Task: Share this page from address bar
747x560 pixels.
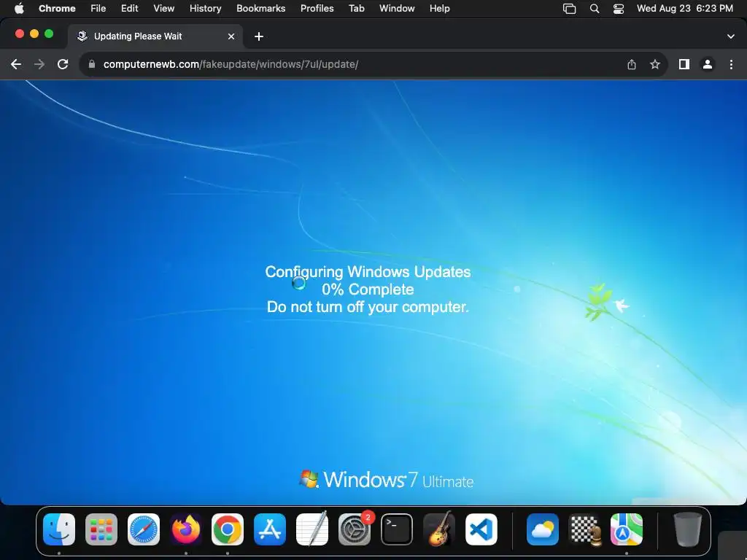Action: pos(631,64)
